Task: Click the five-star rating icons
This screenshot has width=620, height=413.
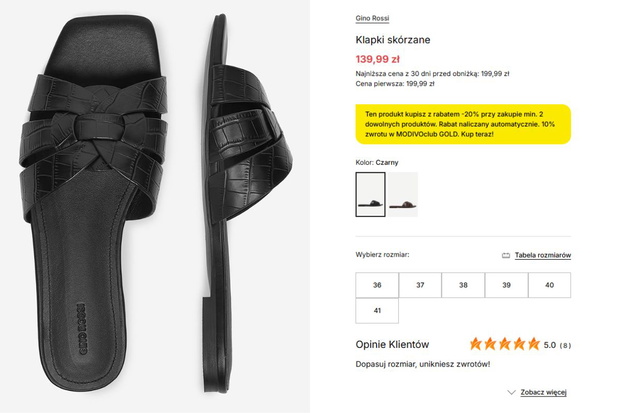Action: [504, 344]
